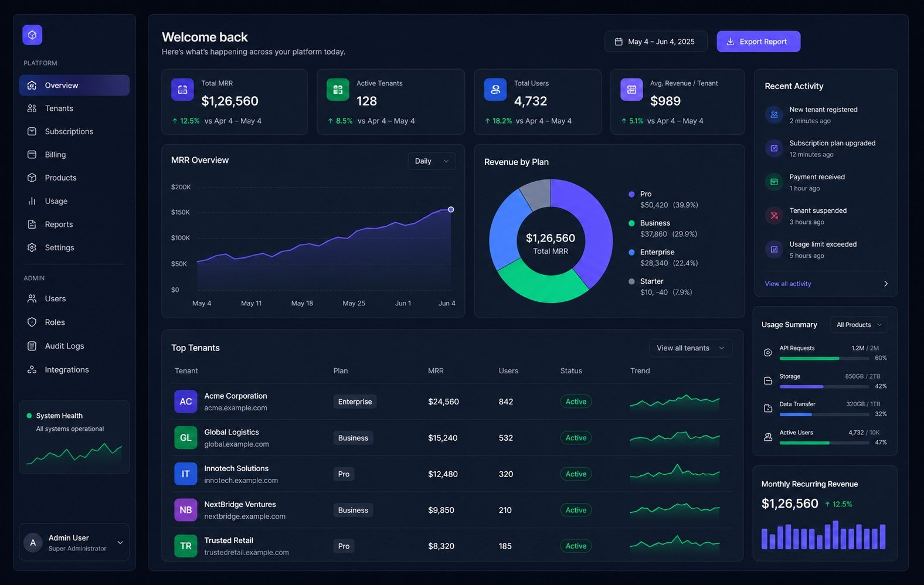Open Subscriptions from the sidebar
The image size is (924, 585).
point(74,131)
